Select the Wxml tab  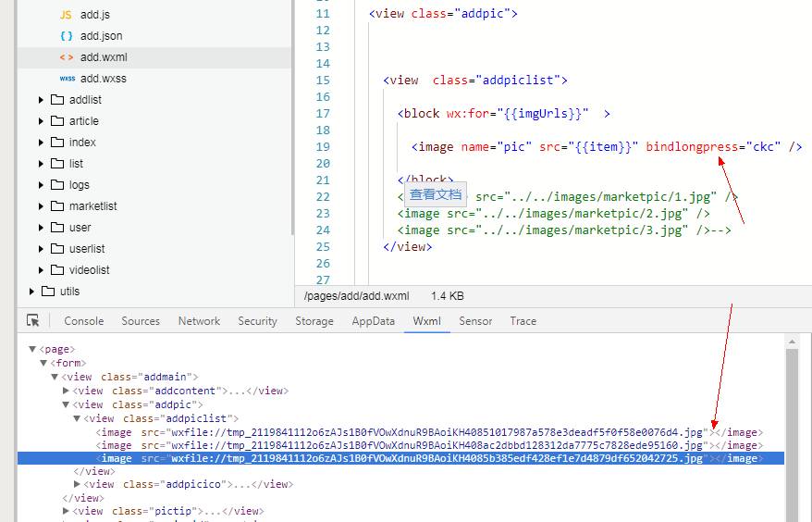click(x=426, y=321)
